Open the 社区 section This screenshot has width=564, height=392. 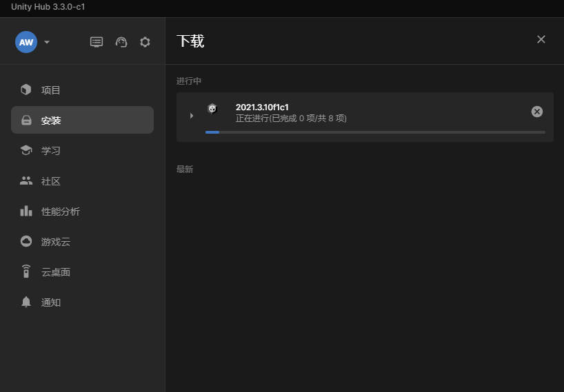coord(82,181)
